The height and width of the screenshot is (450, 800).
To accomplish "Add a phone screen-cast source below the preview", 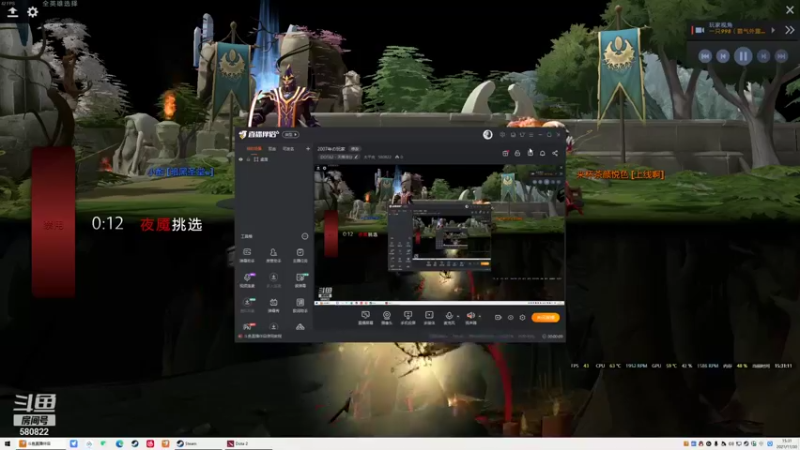I will [x=408, y=317].
